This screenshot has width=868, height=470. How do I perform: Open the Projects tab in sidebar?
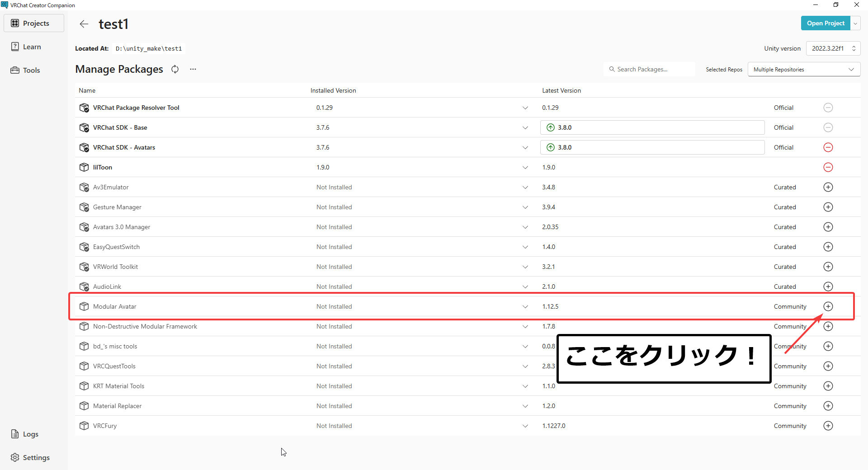click(34, 23)
